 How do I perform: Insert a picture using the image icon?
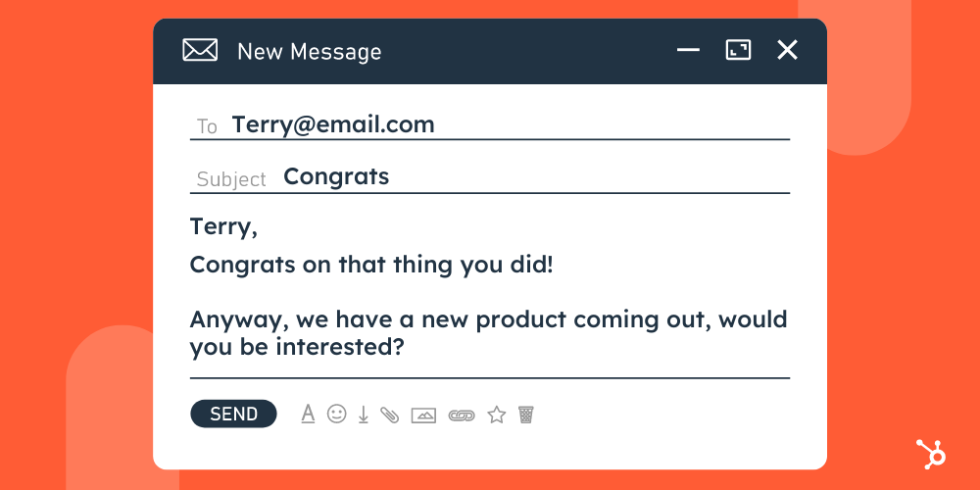[x=423, y=415]
